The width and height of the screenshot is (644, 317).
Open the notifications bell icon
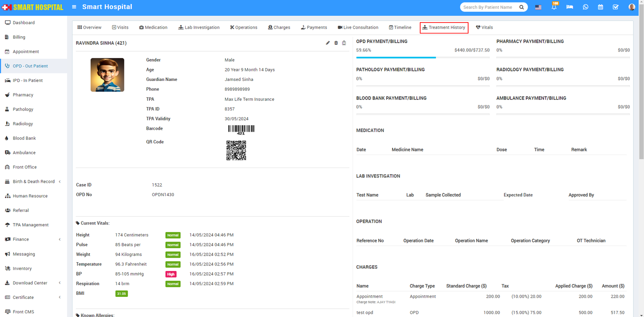[x=554, y=7]
